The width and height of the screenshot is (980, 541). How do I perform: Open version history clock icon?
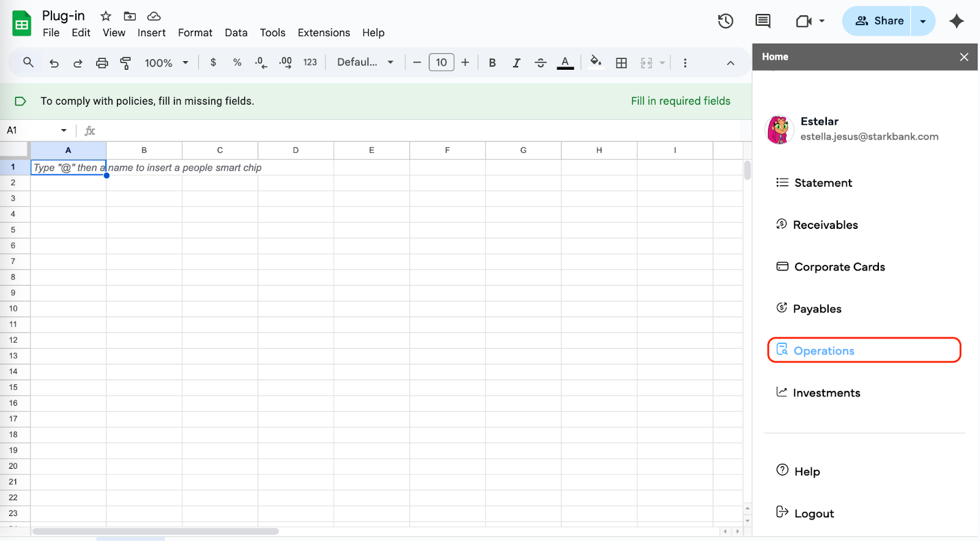point(725,21)
